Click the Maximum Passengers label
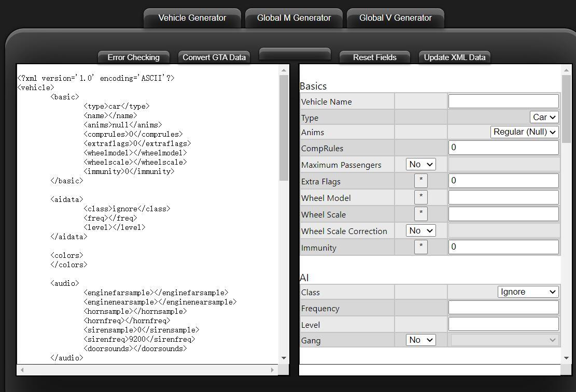This screenshot has width=576, height=392. (x=341, y=165)
